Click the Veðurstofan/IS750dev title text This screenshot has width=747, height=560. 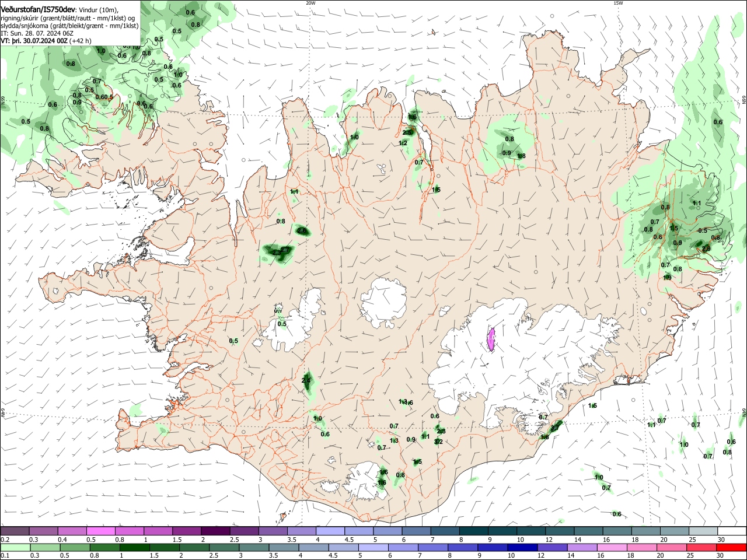38,9
